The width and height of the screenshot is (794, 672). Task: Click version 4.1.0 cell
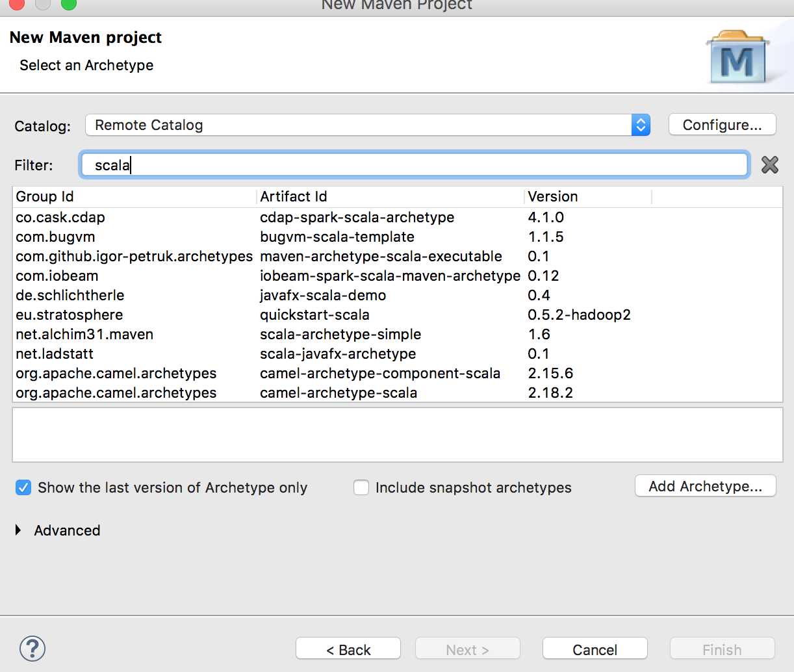546,217
